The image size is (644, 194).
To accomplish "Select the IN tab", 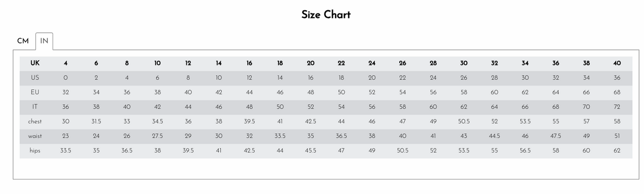I will click(44, 41).
